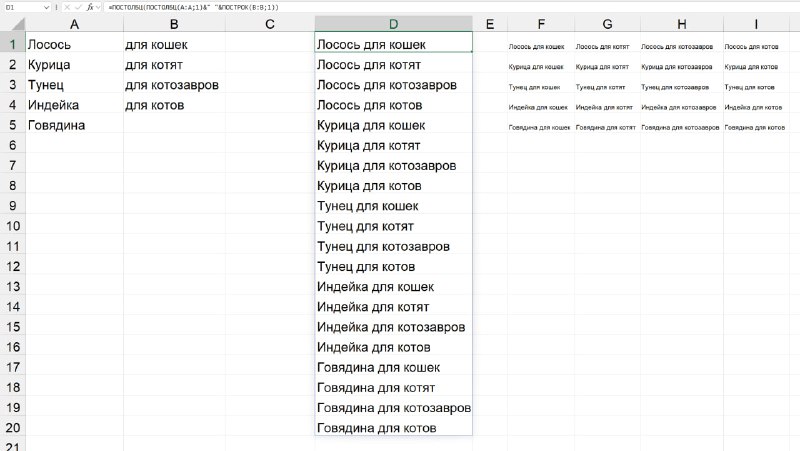Open the Name Box dropdown arrow
The height and width of the screenshot is (451, 800).
pos(46,7)
